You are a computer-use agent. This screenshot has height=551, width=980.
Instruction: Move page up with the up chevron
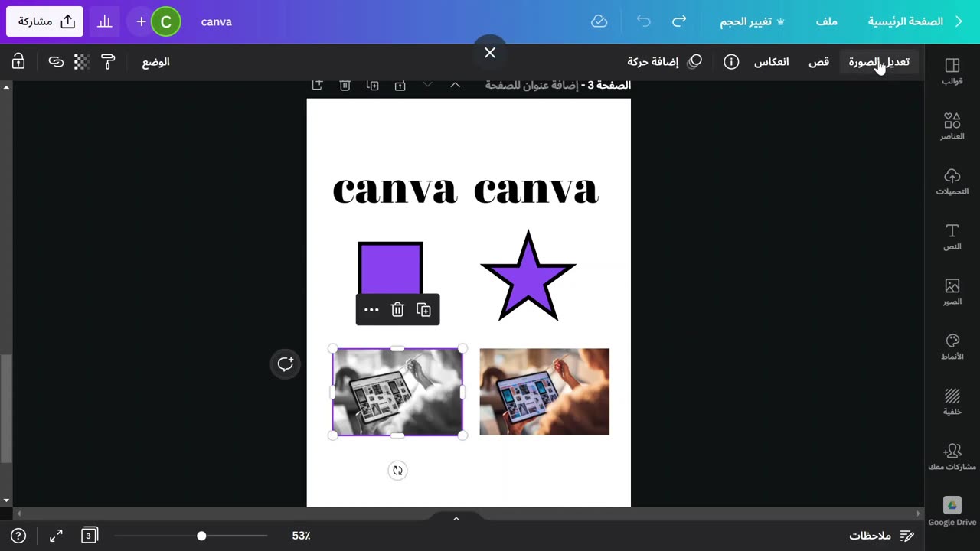[x=455, y=85]
